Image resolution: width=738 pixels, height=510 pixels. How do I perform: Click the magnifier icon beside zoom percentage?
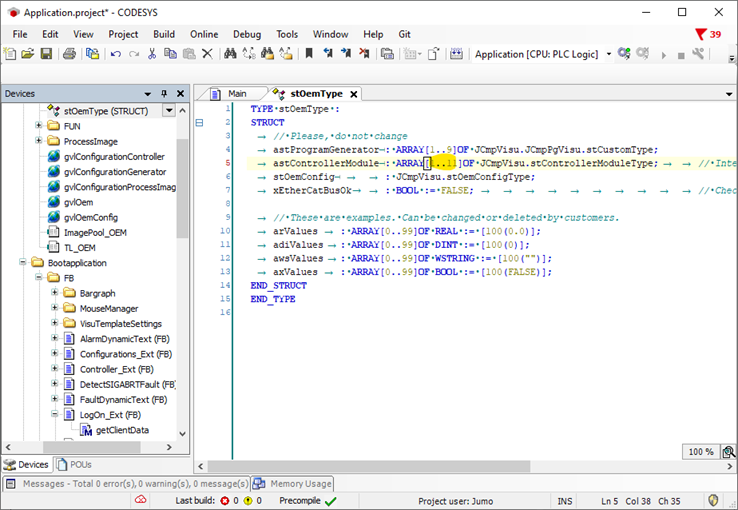(728, 452)
